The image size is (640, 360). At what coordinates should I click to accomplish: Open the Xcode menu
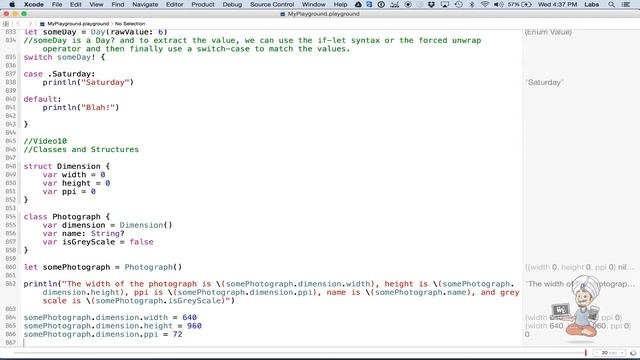point(33,4)
